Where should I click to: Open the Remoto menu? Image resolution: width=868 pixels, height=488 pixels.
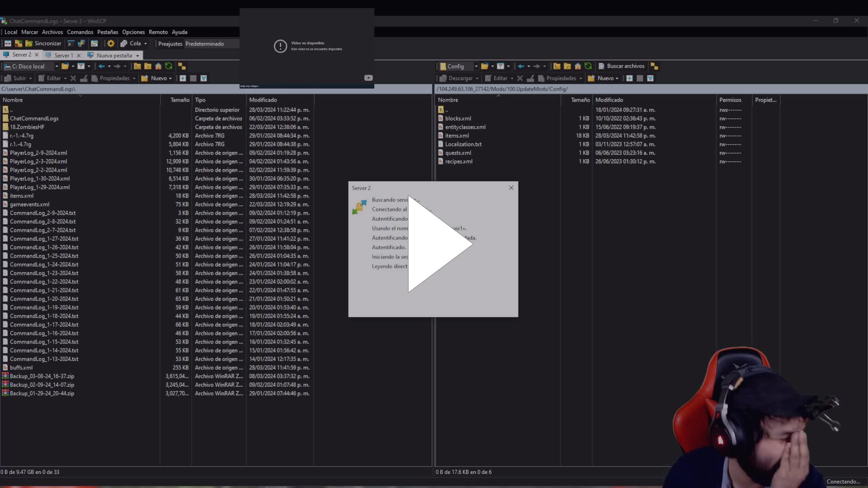point(158,32)
